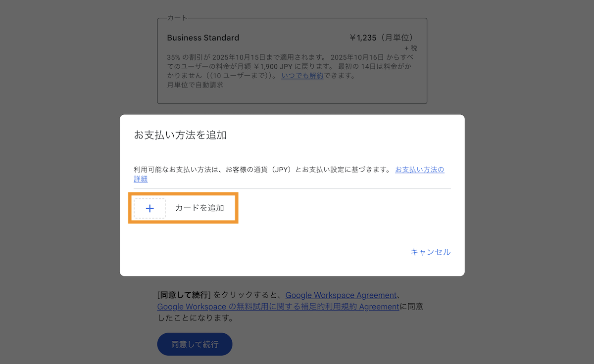Open the お支払い方法の詳細 link

(x=289, y=174)
